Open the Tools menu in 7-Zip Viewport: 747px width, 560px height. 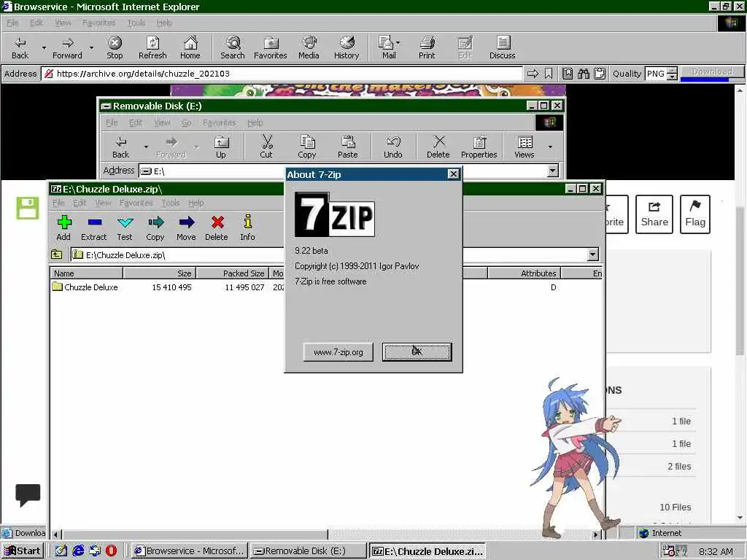[x=171, y=203]
